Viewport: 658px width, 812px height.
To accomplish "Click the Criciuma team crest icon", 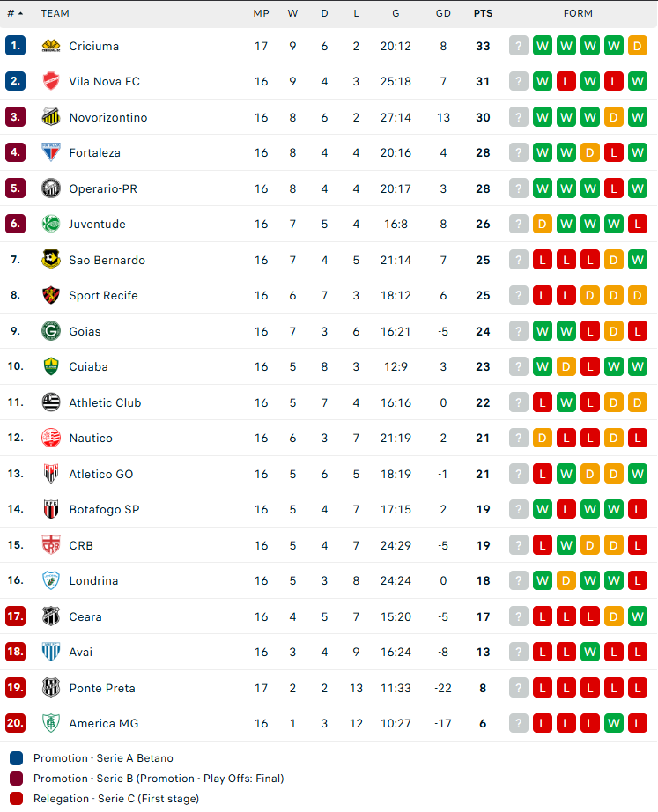I will (x=51, y=46).
